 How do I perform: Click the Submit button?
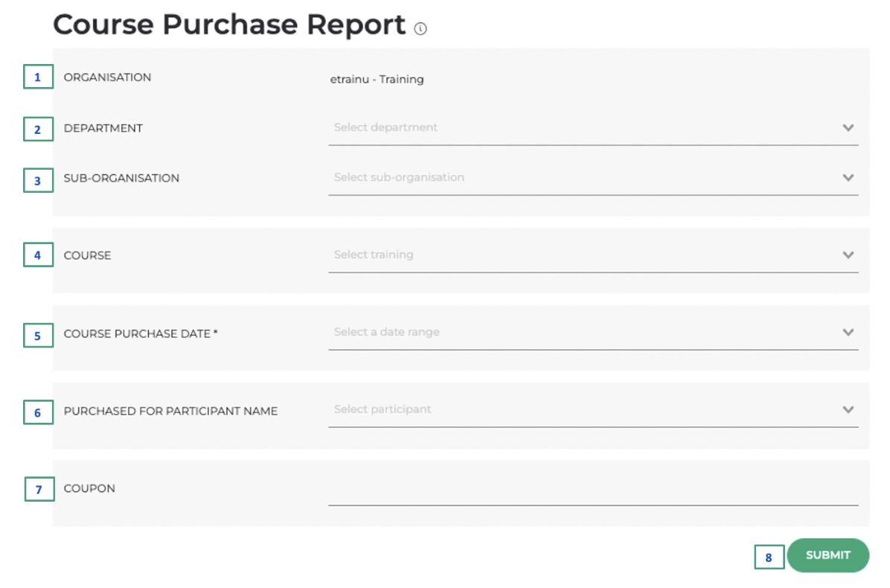point(827,555)
